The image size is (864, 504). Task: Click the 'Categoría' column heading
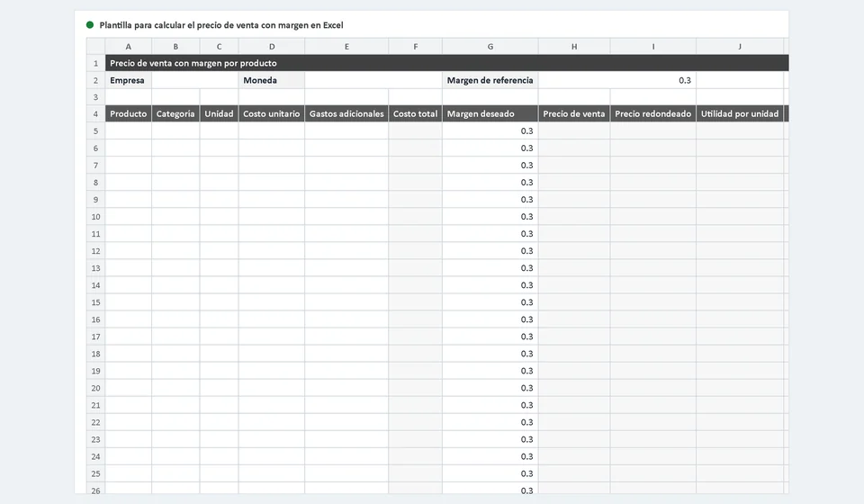click(x=175, y=114)
